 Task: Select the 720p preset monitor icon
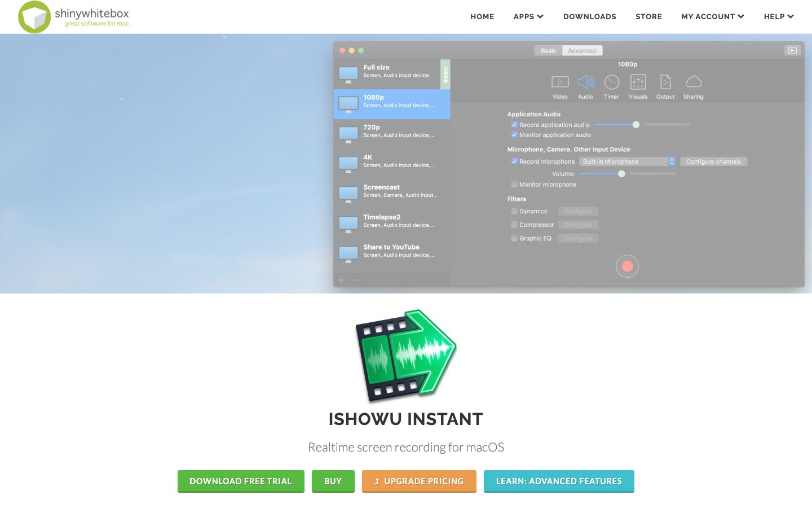tap(348, 134)
